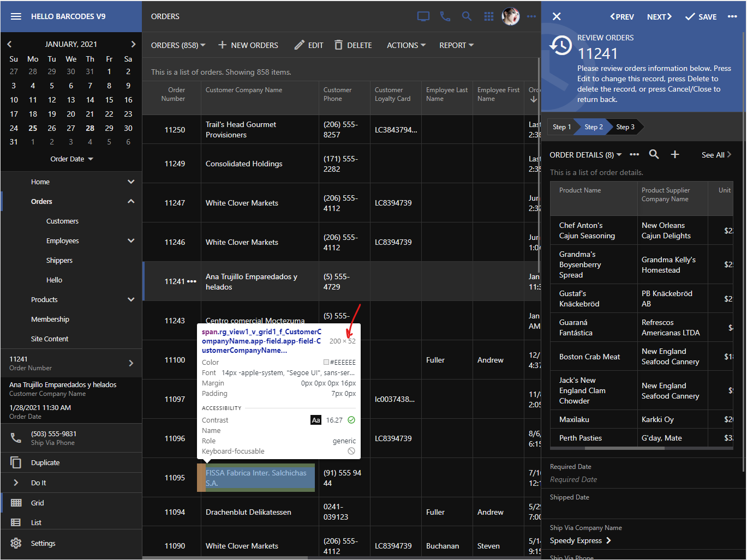This screenshot has height=560, width=747.
Task: Click the user avatar picture
Action: pos(511,16)
